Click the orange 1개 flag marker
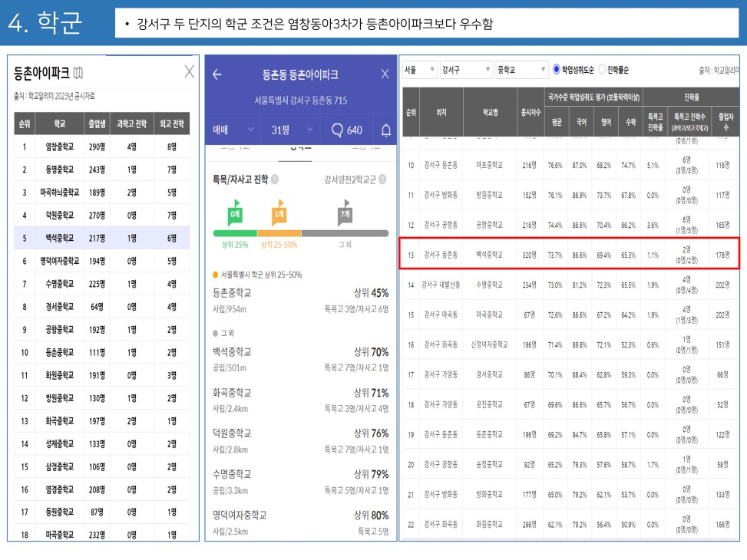The height and width of the screenshot is (560, 747). point(279,212)
